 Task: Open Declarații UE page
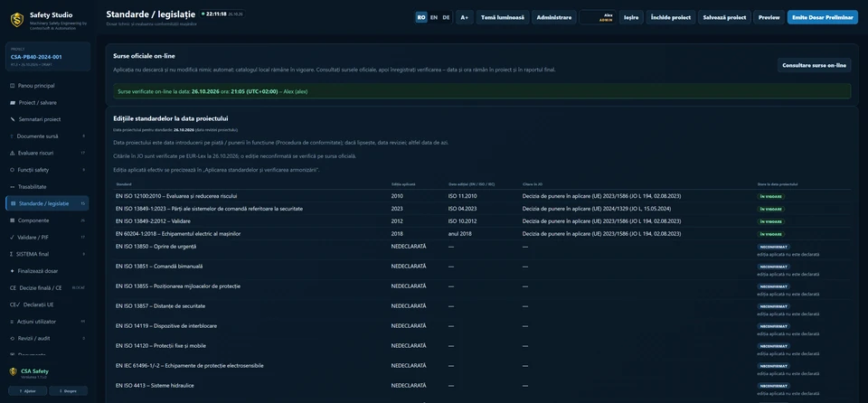(47, 305)
